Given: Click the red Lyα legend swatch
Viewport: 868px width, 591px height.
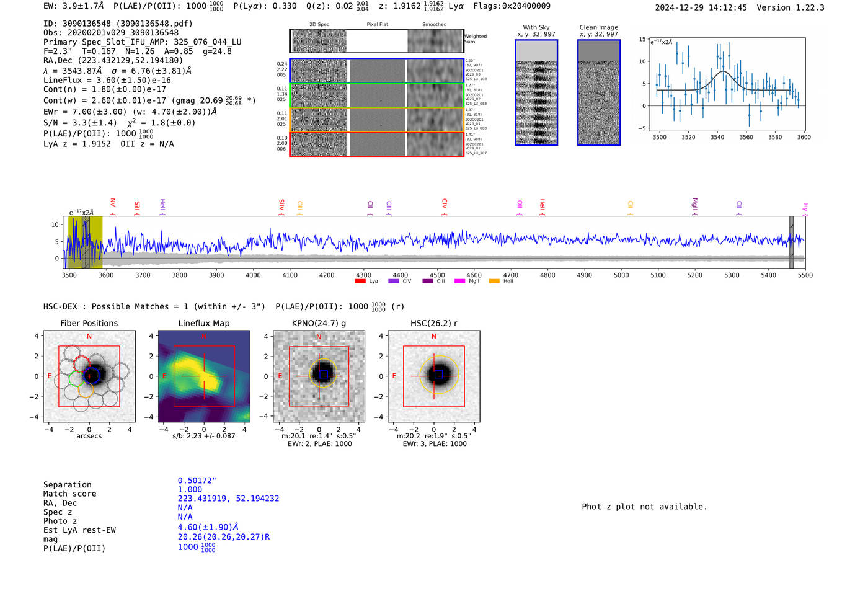Looking at the screenshot, I should (x=360, y=282).
